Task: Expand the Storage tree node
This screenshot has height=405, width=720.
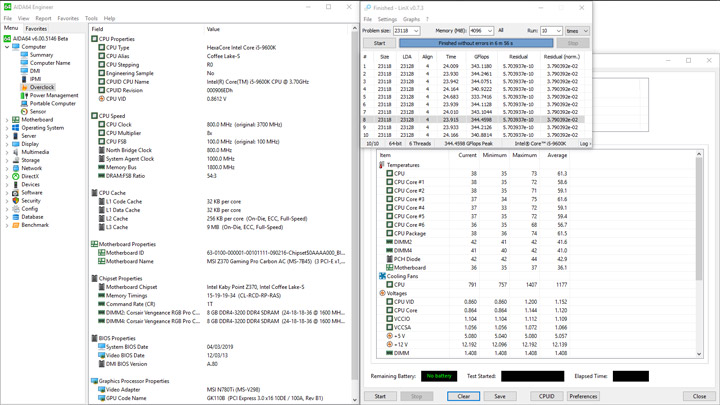Action: coord(7,160)
